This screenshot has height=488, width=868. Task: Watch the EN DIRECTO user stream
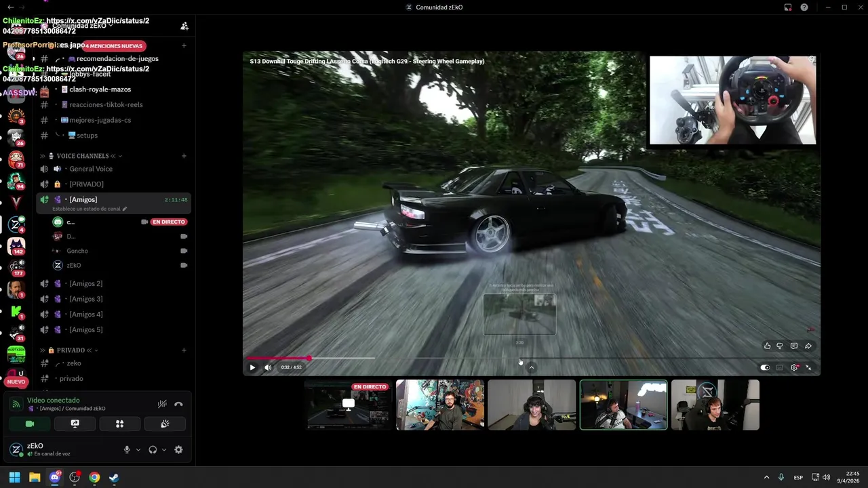[169, 222]
